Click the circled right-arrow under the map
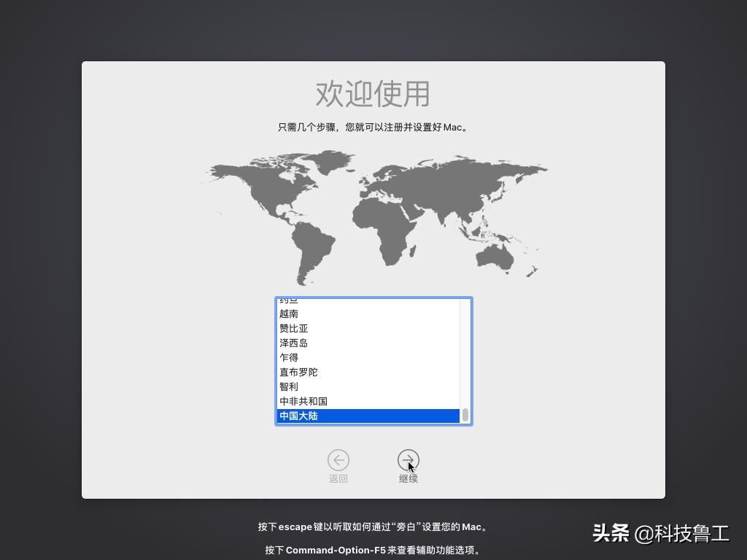Screen dimensions: 747x560 (x=409, y=461)
